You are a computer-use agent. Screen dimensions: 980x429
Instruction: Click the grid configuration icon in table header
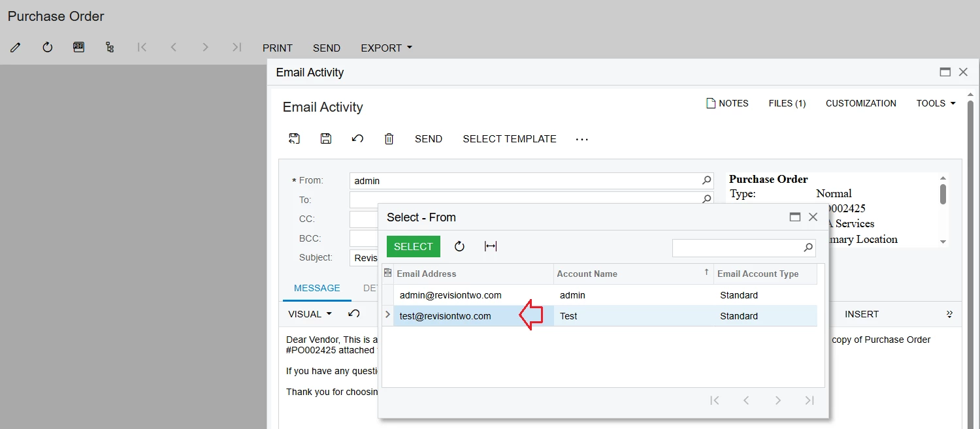pyautogui.click(x=388, y=273)
